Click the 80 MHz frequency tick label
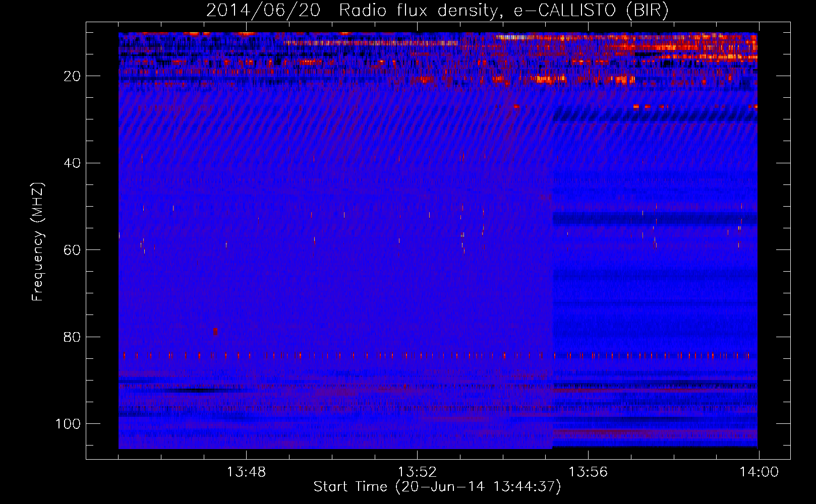 72,337
